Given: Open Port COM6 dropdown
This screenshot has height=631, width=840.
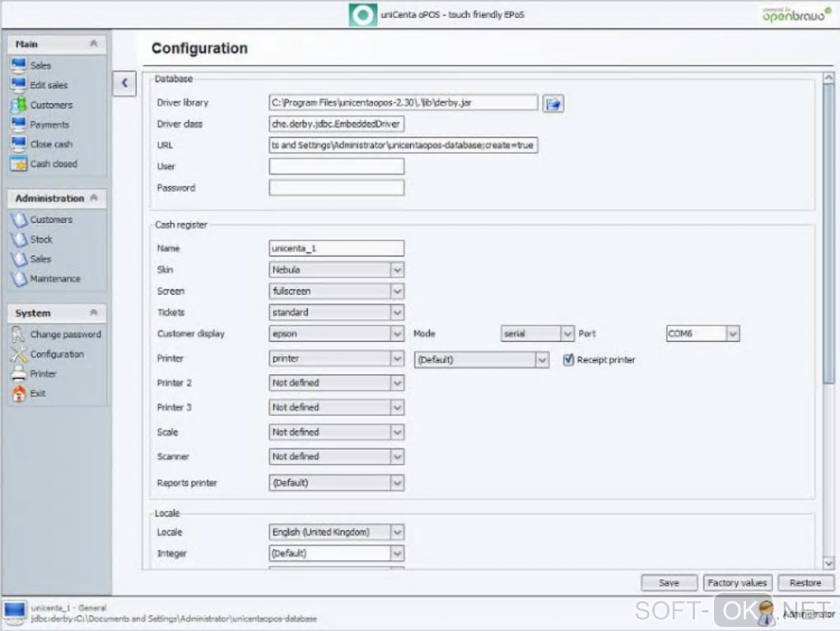Looking at the screenshot, I should [x=733, y=334].
